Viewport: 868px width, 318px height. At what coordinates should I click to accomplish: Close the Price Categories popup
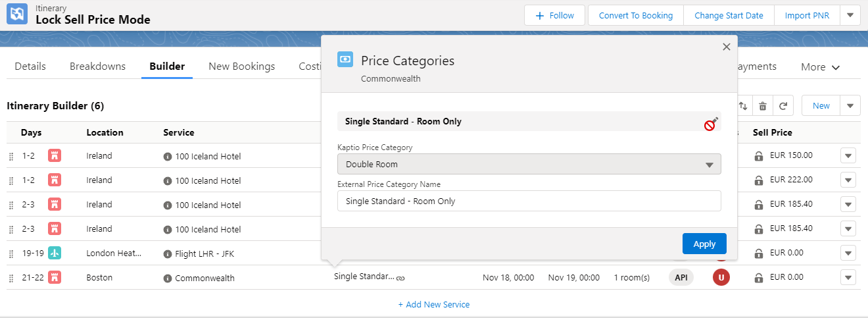pos(727,47)
